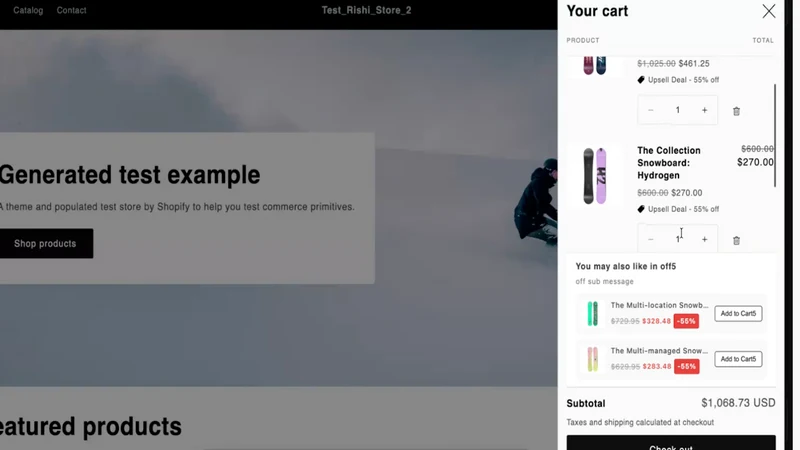This screenshot has height=450, width=800.
Task: Open the Hydrogen snowboard thumbnail
Action: [594, 176]
